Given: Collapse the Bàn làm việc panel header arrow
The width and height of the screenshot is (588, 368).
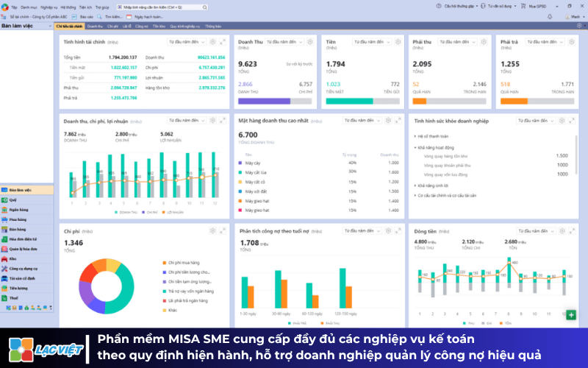Looking at the screenshot, I should point(50,26).
